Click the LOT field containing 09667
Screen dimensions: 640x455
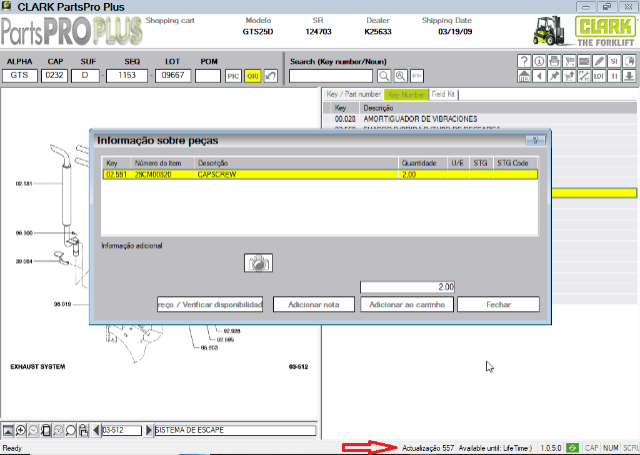(173, 75)
